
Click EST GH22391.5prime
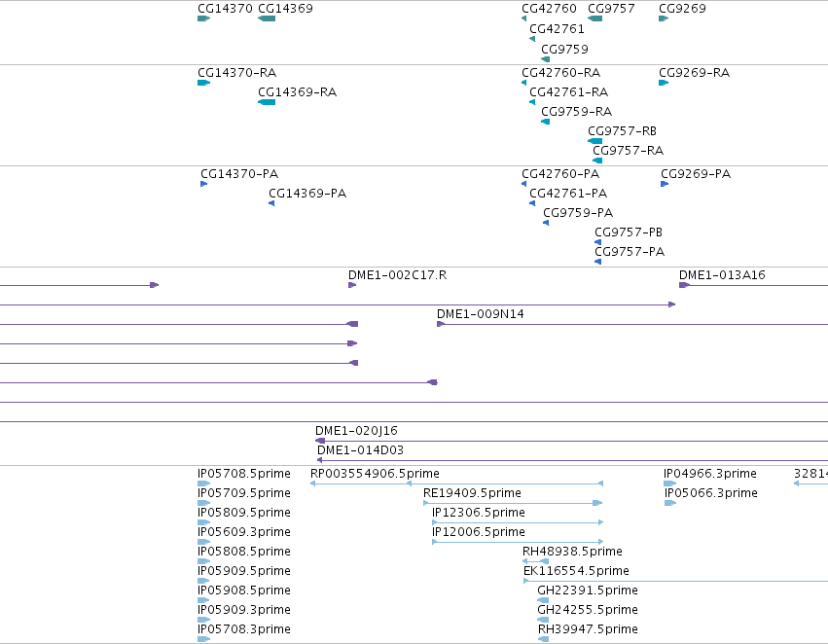tap(588, 590)
